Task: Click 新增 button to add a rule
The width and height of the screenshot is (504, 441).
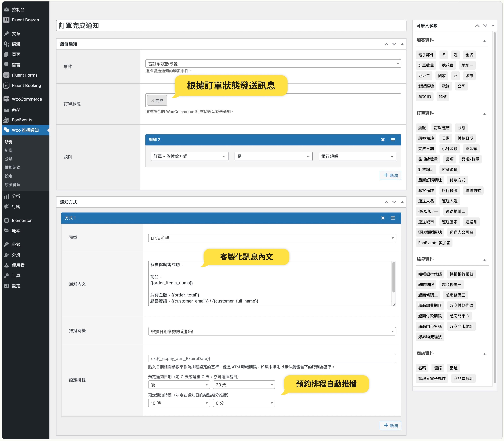Action: tap(390, 175)
